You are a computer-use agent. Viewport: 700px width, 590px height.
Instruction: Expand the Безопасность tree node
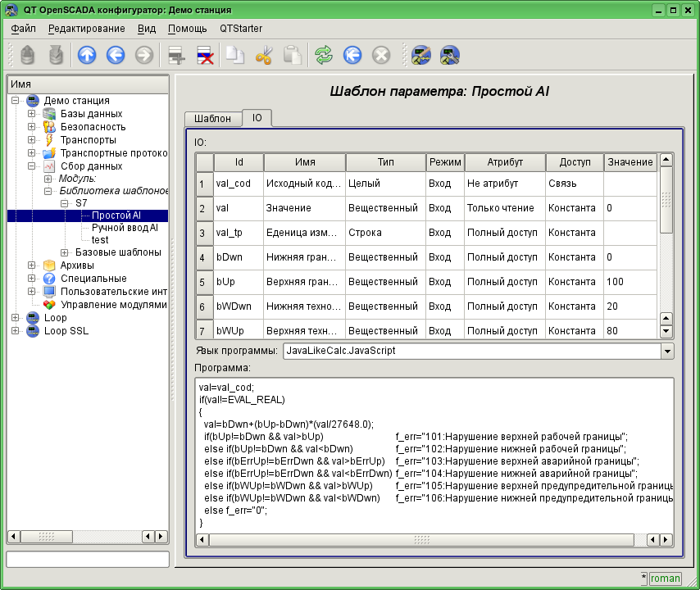[x=31, y=127]
